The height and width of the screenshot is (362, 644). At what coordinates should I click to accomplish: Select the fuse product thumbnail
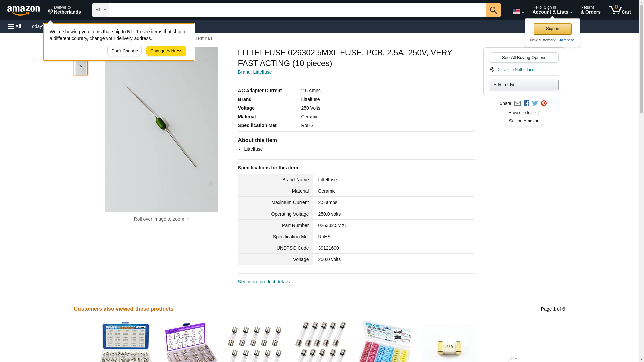pyautogui.click(x=81, y=67)
